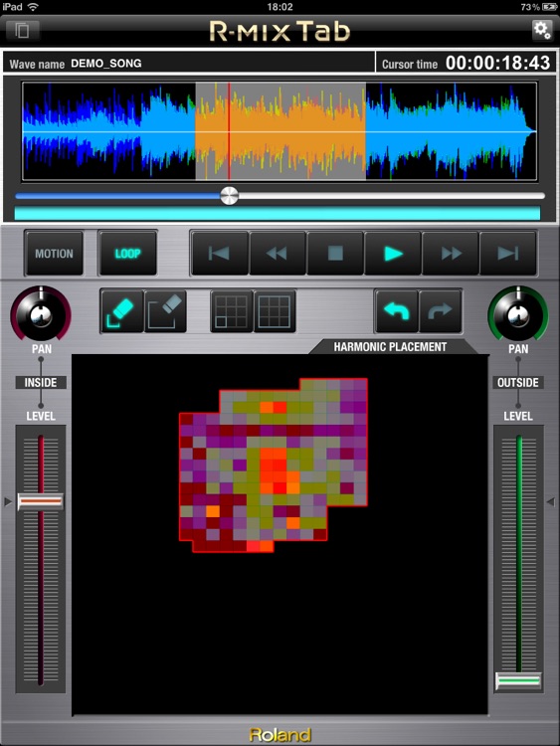Click the 18:02 clock in status bar
560x746 pixels.
pos(280,7)
